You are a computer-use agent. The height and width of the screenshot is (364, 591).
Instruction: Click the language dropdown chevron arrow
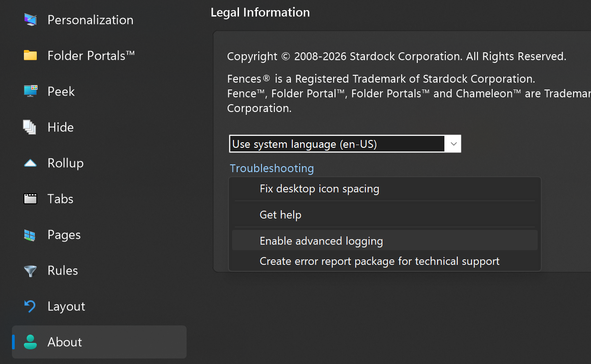point(453,144)
